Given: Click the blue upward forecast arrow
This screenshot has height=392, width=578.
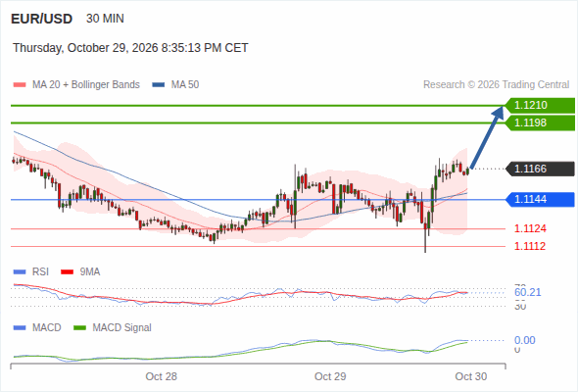Looking at the screenshot, I should coord(487,137).
